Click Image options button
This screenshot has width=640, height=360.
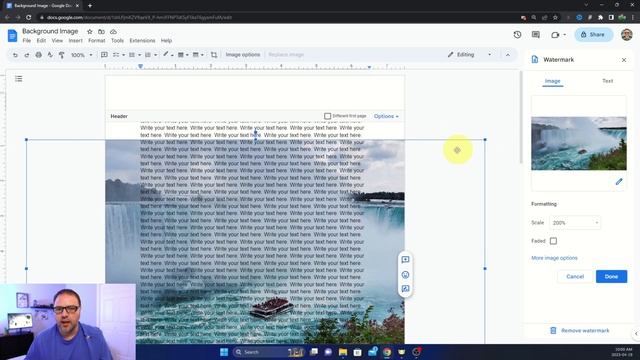[x=243, y=55]
